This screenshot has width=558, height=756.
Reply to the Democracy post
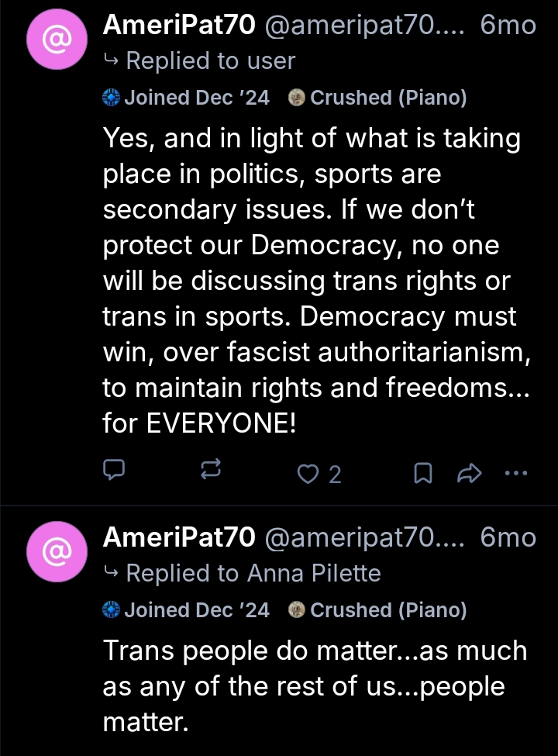click(114, 471)
